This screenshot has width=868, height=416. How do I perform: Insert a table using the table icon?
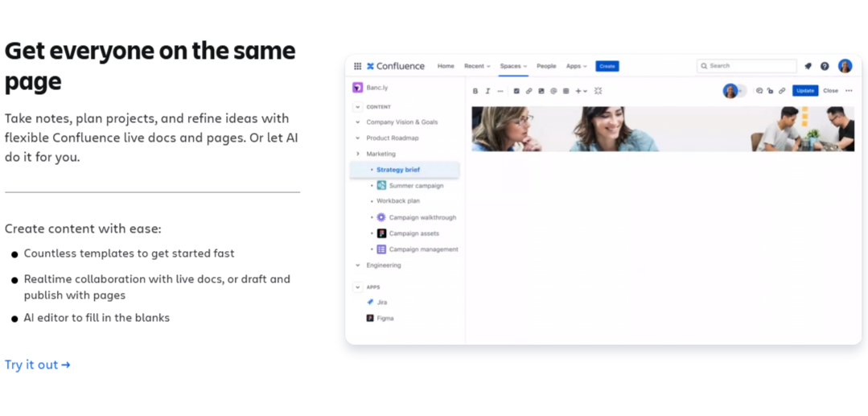tap(566, 91)
